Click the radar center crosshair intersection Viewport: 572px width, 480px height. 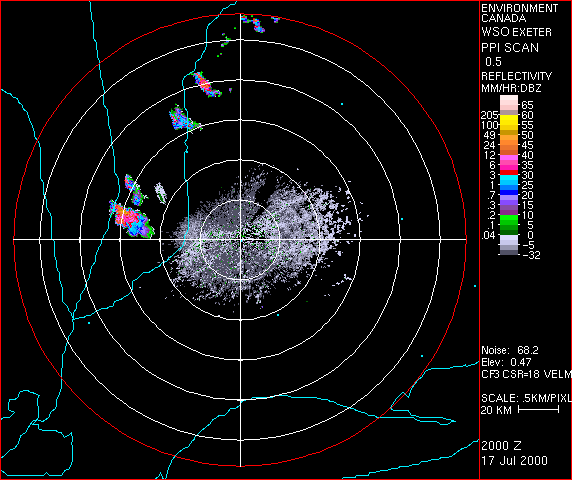point(240,240)
